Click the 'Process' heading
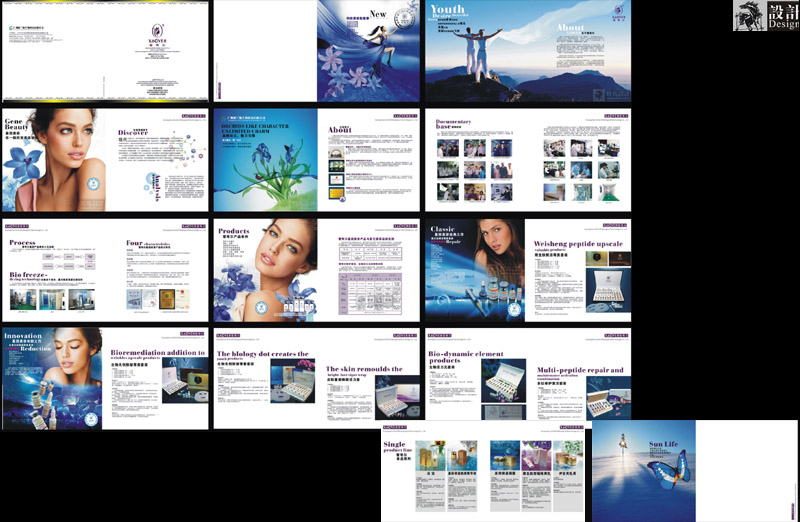This screenshot has height=522, width=800. [22, 242]
